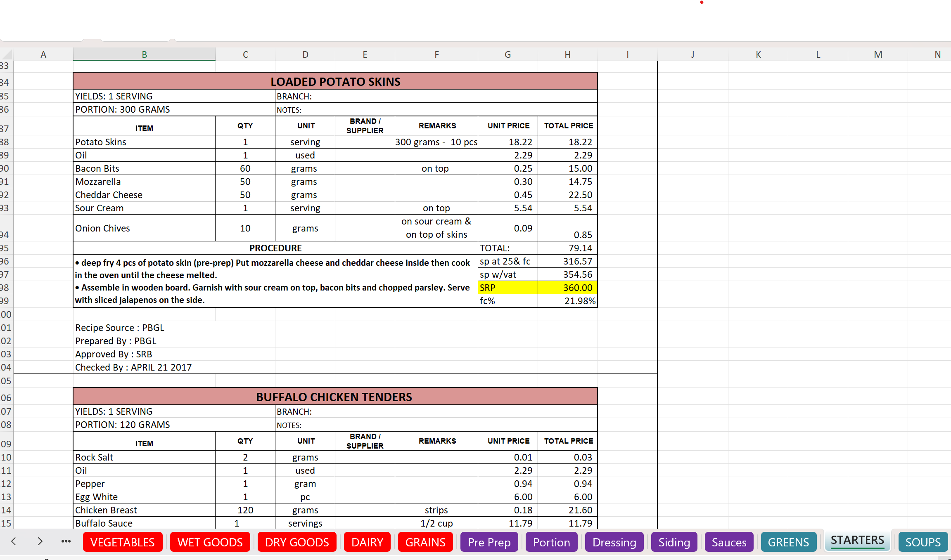951x560 pixels.
Task: Click the BUFFALO CHICKEN TENDERS title cell
Action: point(335,397)
